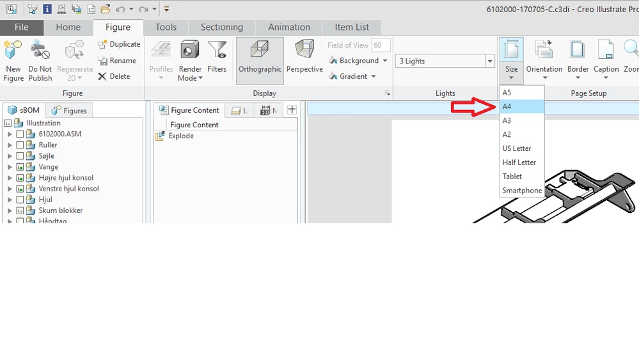Expand the Ruller tree node
Viewport: 639px width, 364px height.
(x=10, y=145)
